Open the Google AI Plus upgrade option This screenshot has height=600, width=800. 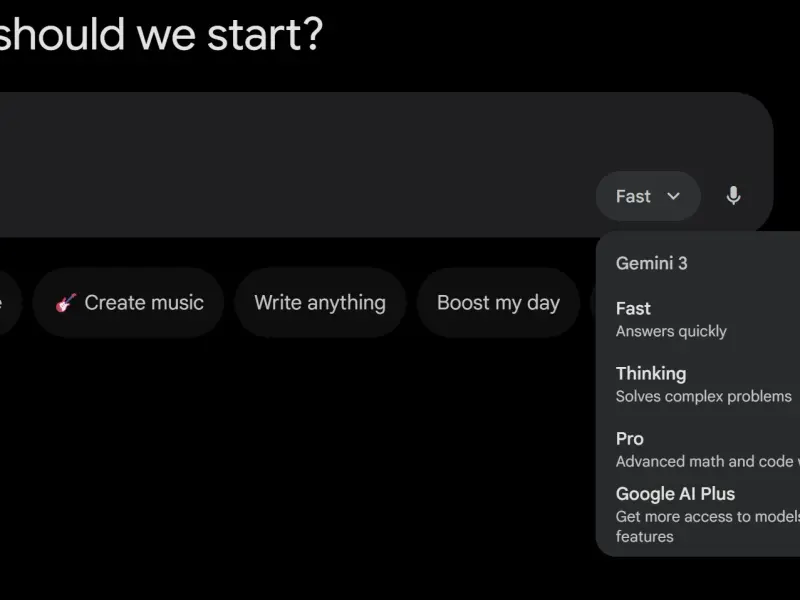click(x=698, y=515)
